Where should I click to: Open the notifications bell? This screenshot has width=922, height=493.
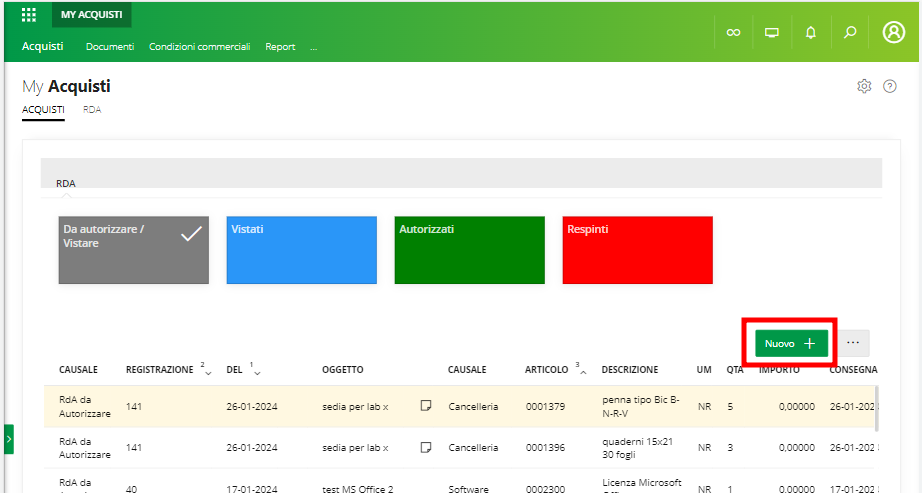point(810,32)
